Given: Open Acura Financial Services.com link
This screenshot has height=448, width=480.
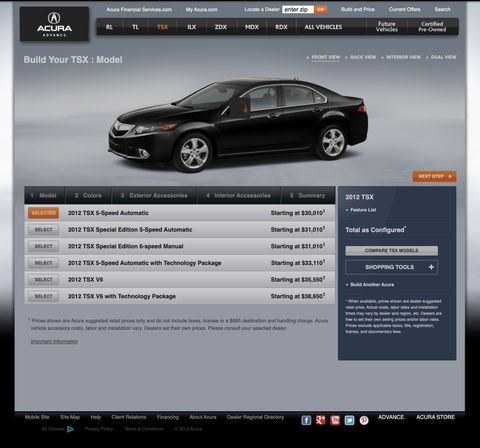Looking at the screenshot, I should coord(139,10).
